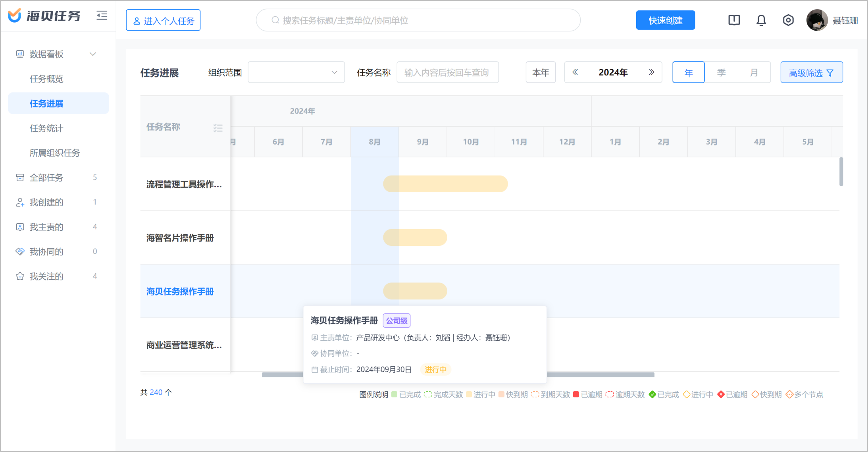Collapse the 数据看板 chevron
This screenshot has height=452, width=868.
tap(93, 54)
